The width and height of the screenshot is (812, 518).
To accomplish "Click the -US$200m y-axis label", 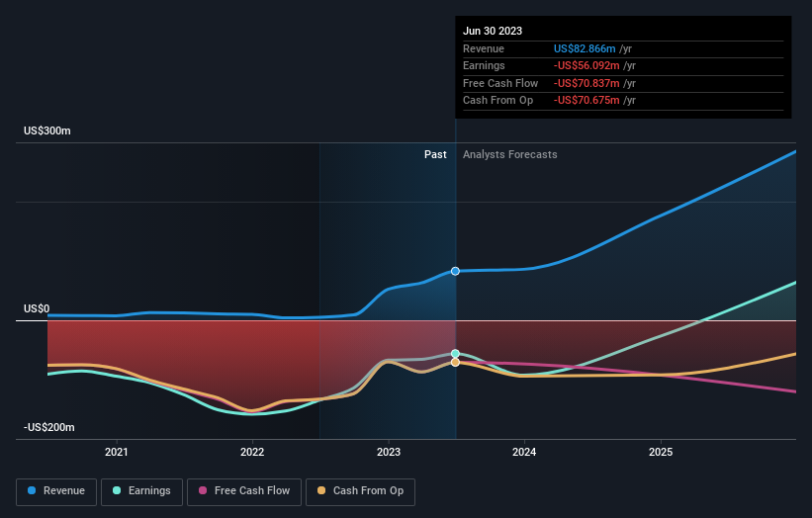I will coord(49,427).
